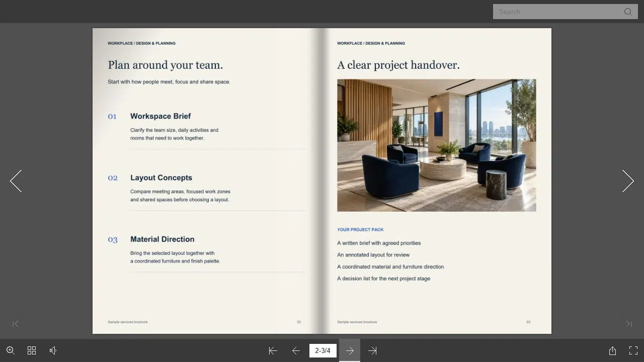Click left page 'WORKPLACE / DESIGN & PLANNING' header
Image resolution: width=644 pixels, height=362 pixels.
(x=141, y=43)
